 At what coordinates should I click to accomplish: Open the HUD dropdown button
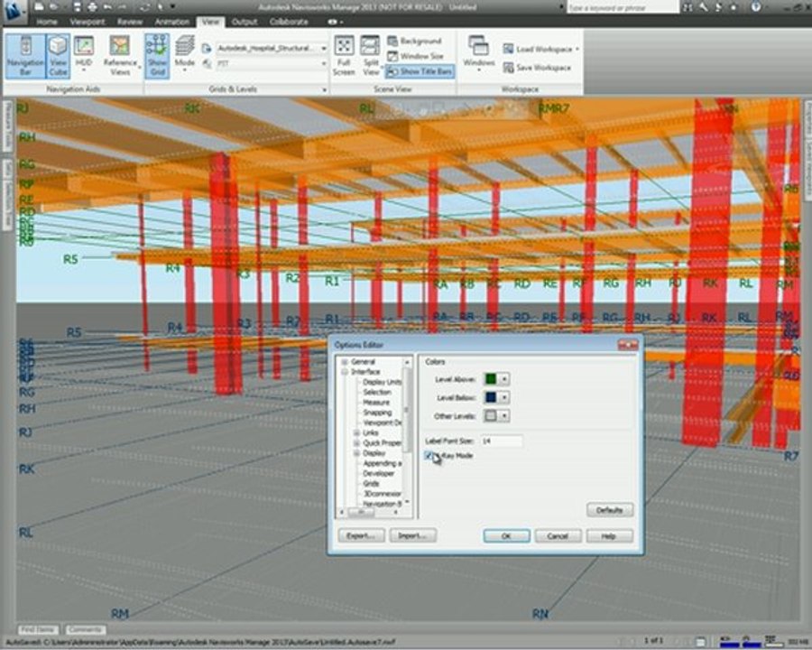point(83,53)
